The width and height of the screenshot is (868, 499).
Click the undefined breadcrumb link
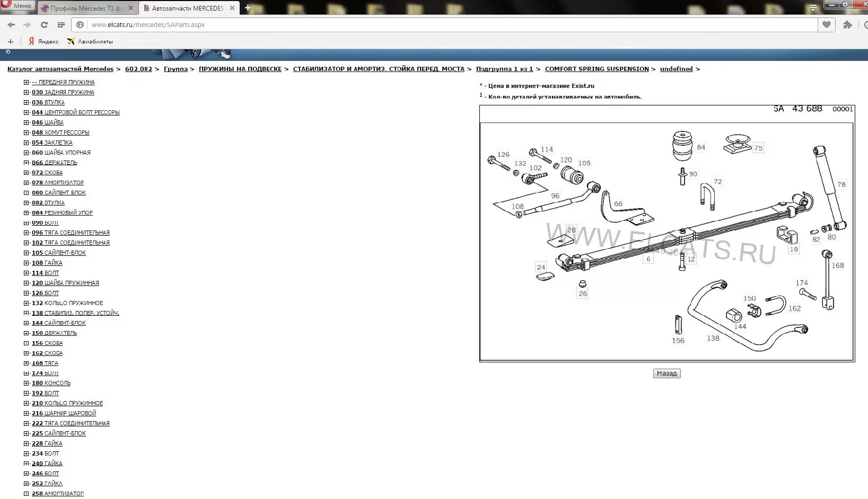point(676,69)
